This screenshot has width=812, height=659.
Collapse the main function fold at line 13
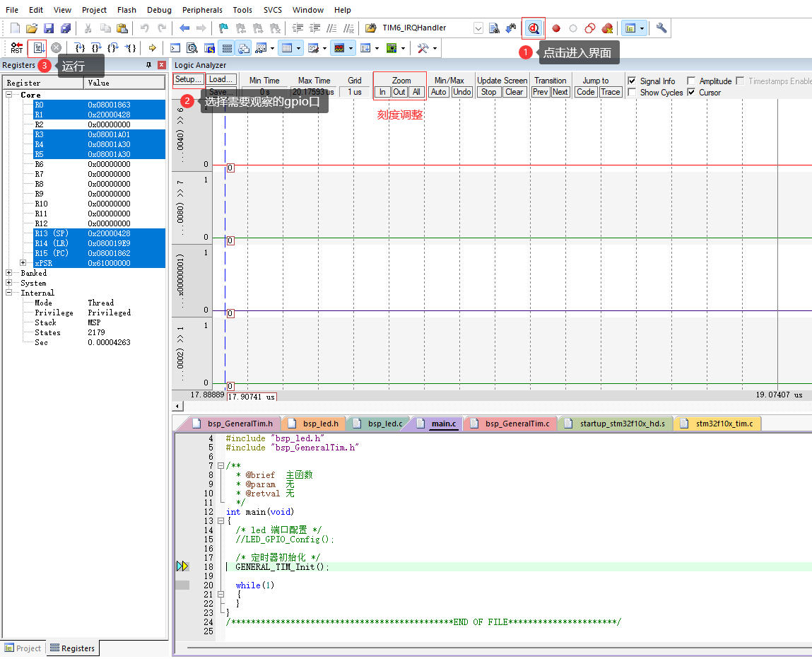(x=220, y=521)
